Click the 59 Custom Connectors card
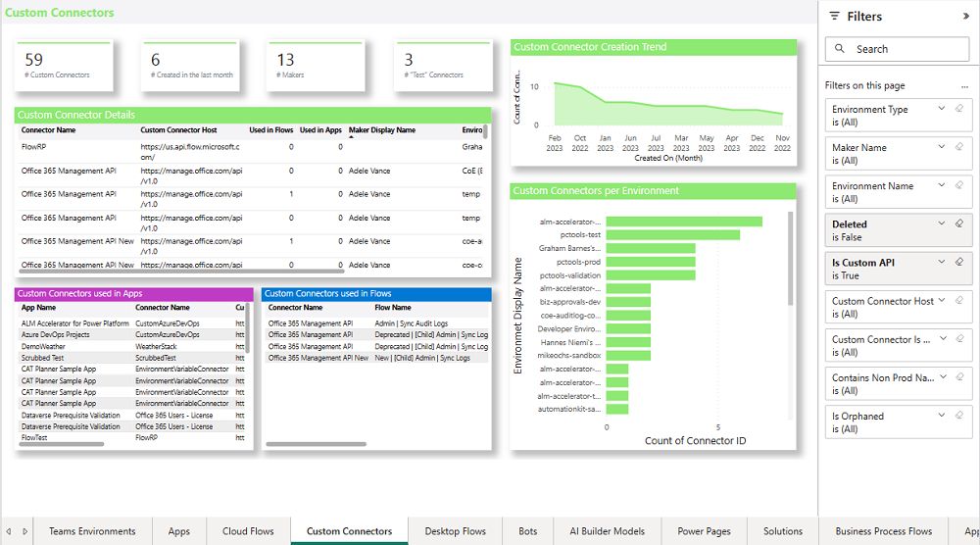 tap(65, 67)
